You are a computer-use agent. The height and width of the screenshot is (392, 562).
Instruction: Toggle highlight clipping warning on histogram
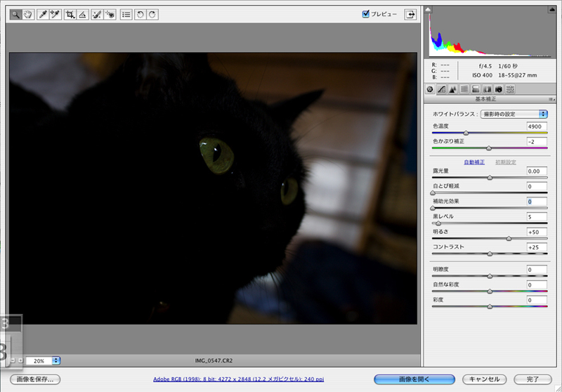[552, 10]
